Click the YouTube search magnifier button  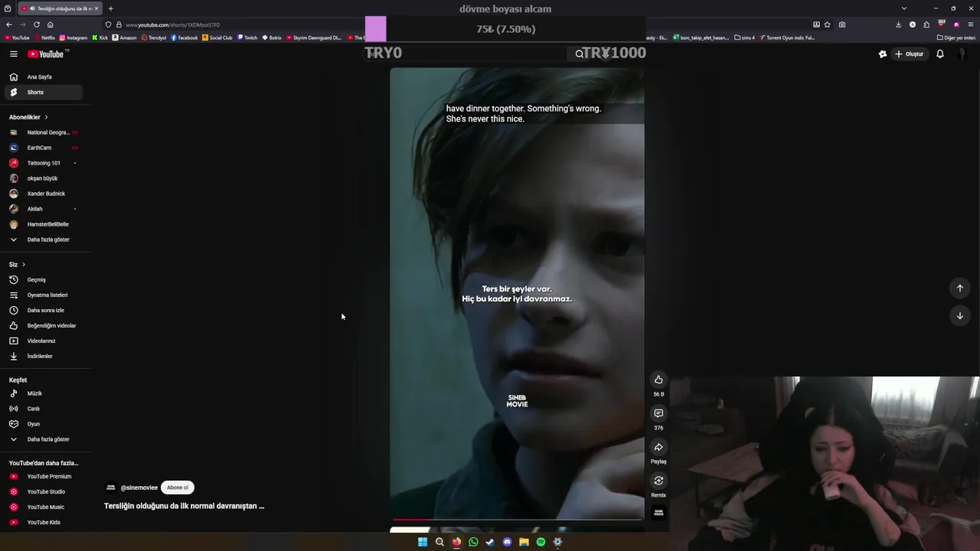580,54
